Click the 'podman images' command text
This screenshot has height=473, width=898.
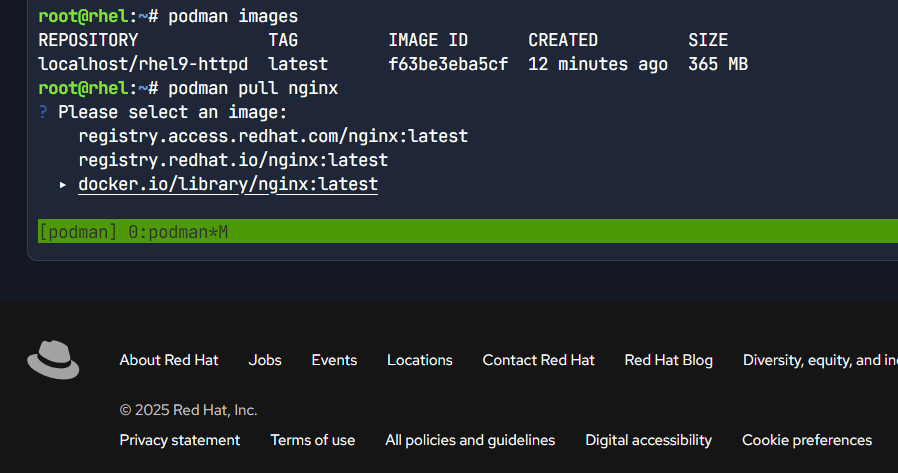pyautogui.click(x=233, y=16)
